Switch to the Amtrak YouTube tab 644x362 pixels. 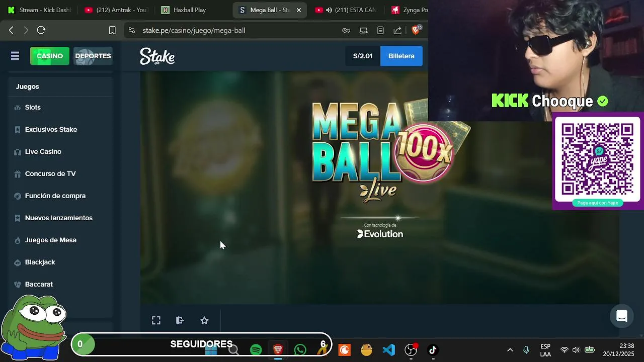(x=117, y=10)
